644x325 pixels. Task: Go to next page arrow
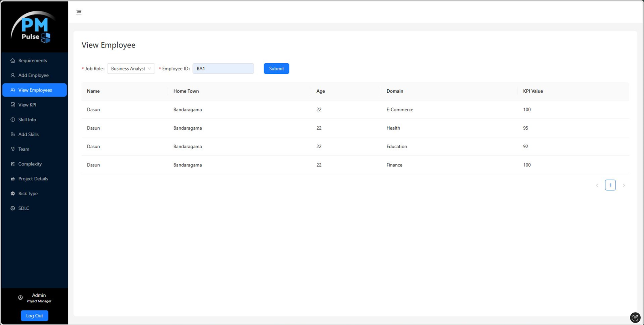624,185
